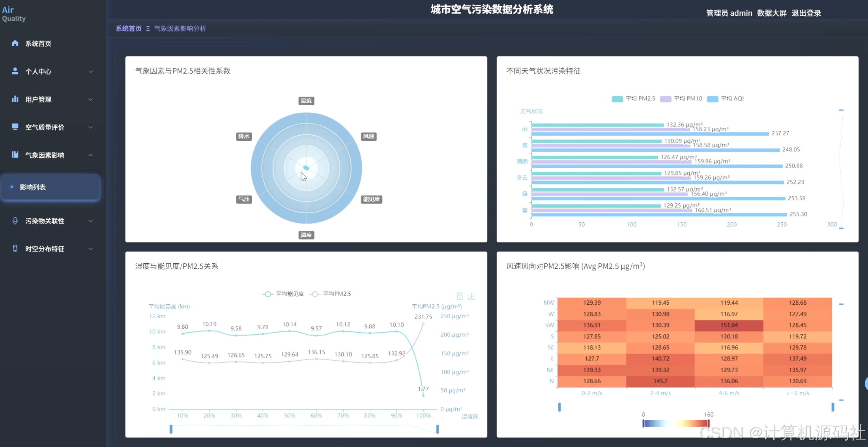868x447 pixels.
Task: Click the microphone icon for 污染物关联性
Action: 15,221
